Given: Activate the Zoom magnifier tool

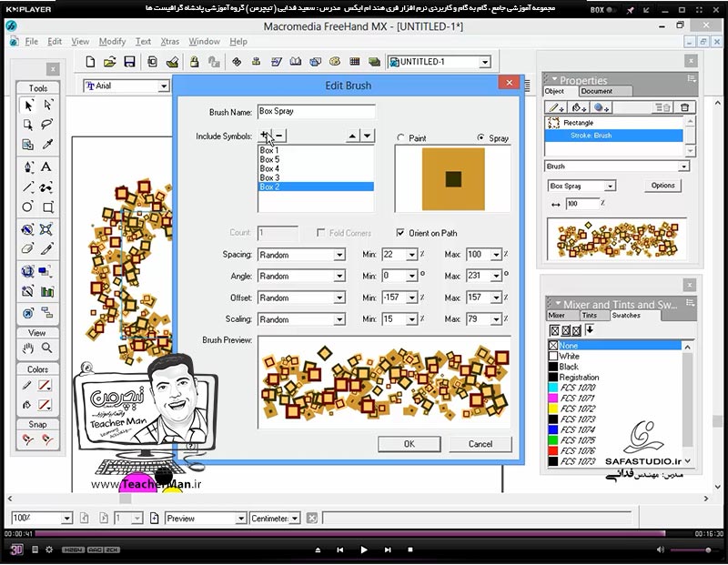Looking at the screenshot, I should [47, 348].
